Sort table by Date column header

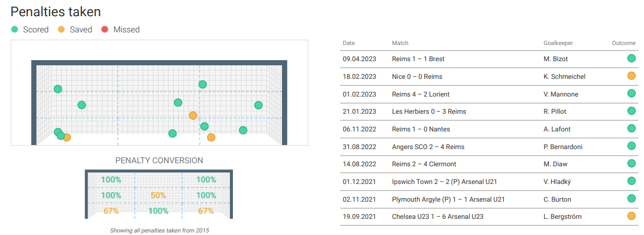(x=349, y=43)
